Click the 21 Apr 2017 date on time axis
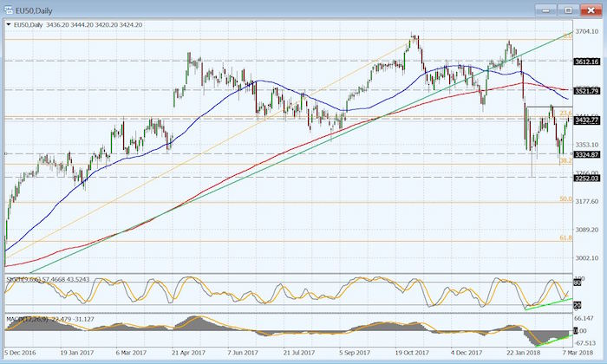The width and height of the screenshot is (607, 364). coord(189,354)
